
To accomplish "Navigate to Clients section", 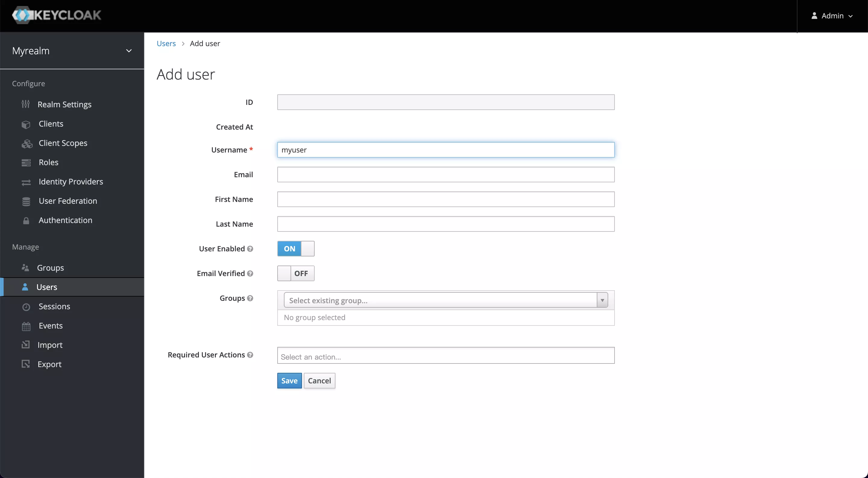I will pyautogui.click(x=51, y=123).
